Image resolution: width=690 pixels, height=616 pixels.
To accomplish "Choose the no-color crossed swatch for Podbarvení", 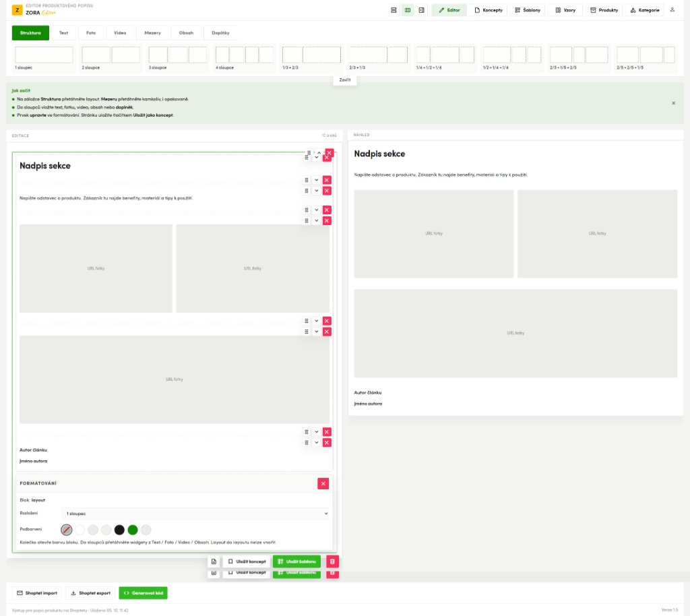I will click(x=67, y=530).
